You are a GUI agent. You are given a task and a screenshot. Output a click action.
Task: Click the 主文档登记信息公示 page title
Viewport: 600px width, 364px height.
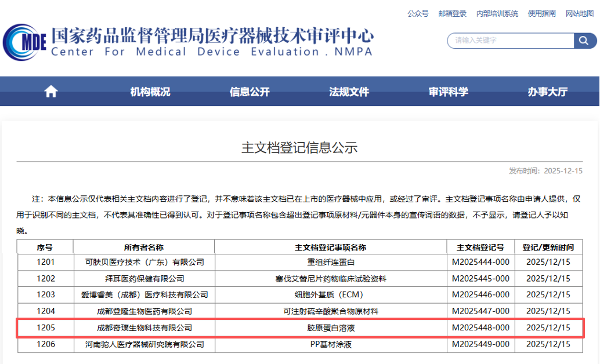pyautogui.click(x=299, y=148)
